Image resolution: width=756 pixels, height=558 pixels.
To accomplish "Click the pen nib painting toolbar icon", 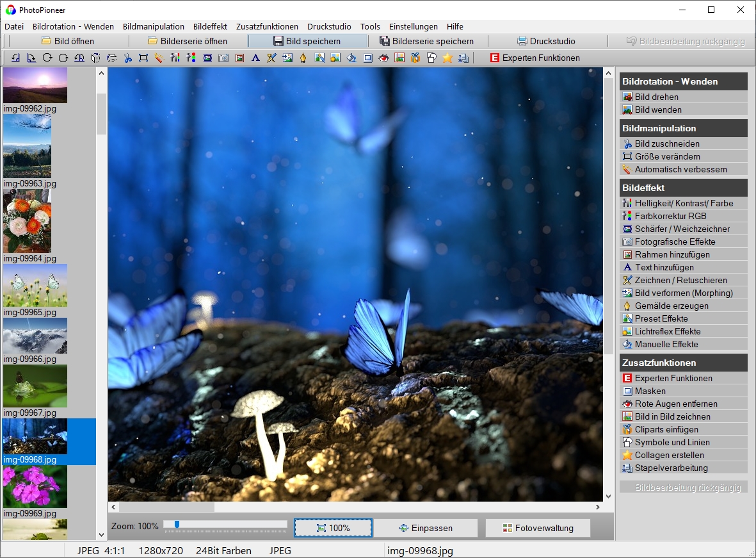I will (303, 58).
